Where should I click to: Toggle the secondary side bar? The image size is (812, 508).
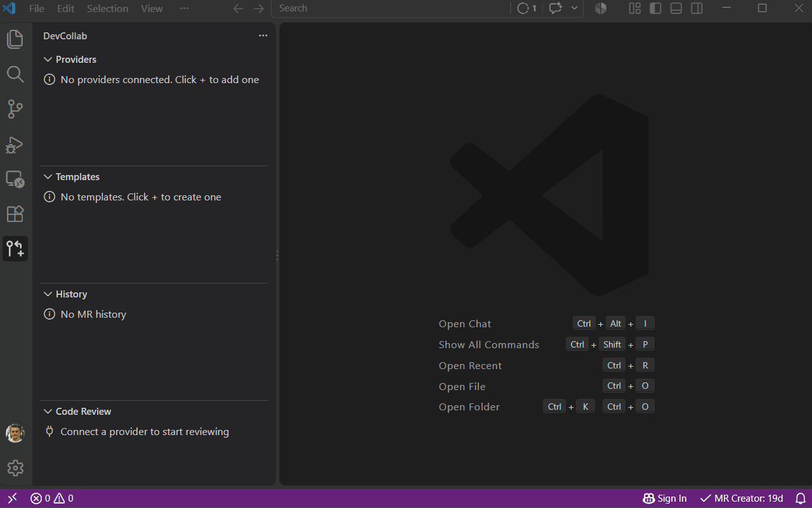pos(697,8)
